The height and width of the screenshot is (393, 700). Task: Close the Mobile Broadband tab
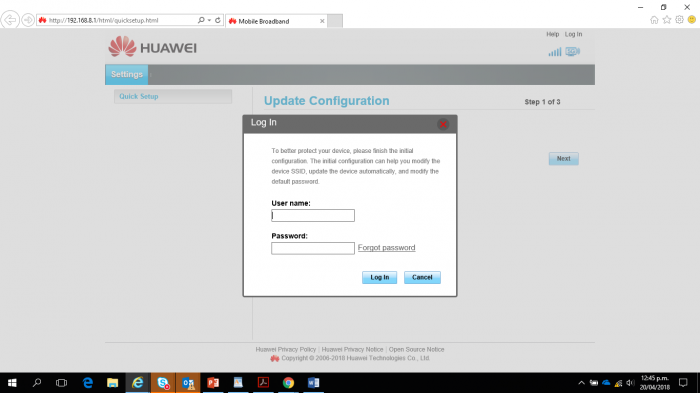[x=322, y=21]
